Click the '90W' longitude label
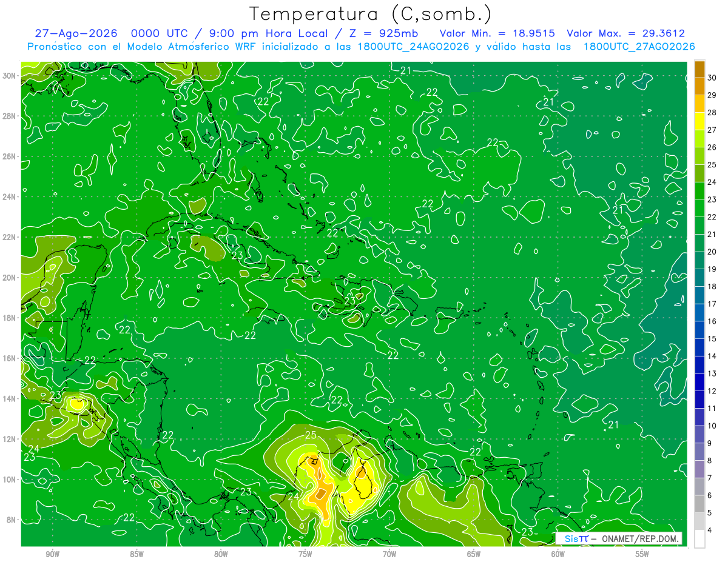This screenshot has height=562, width=728. [53, 554]
